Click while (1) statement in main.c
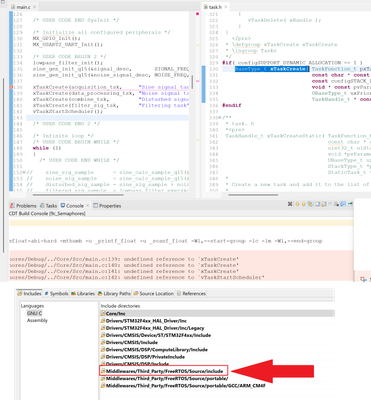Image resolution: width=371 pixels, height=400 pixels. (x=47, y=148)
